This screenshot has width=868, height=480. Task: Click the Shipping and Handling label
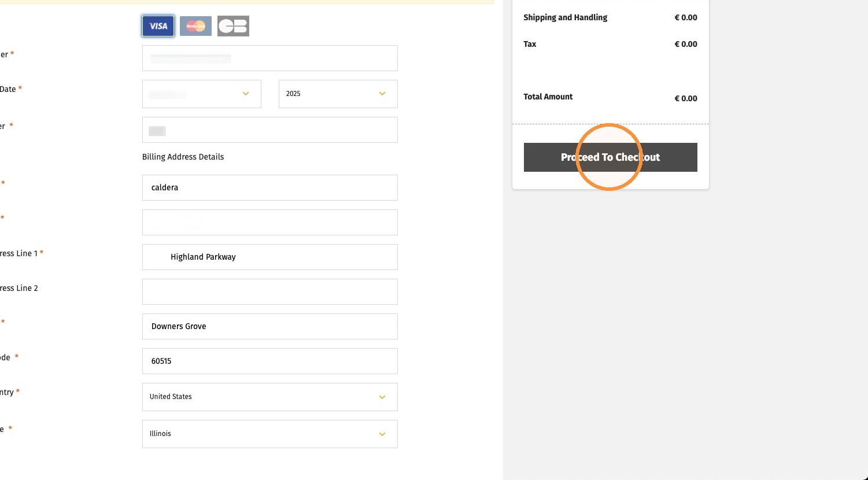(566, 17)
